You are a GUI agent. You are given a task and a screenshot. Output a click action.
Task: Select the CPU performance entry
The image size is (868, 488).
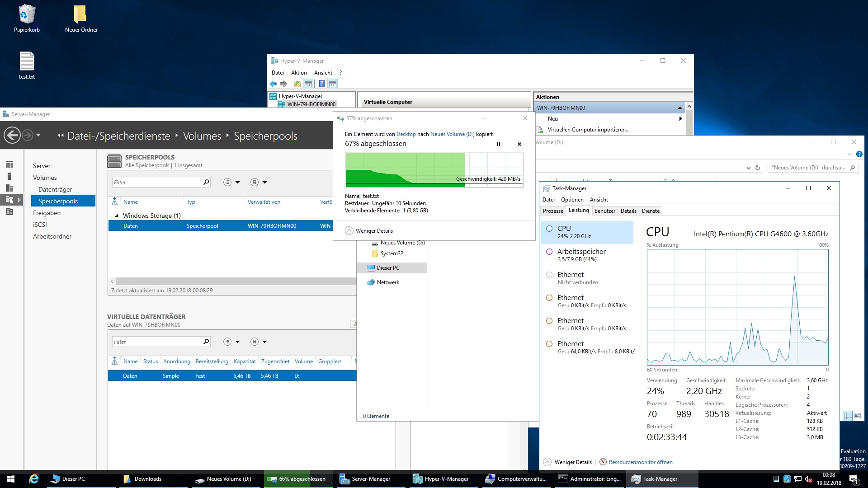click(587, 232)
